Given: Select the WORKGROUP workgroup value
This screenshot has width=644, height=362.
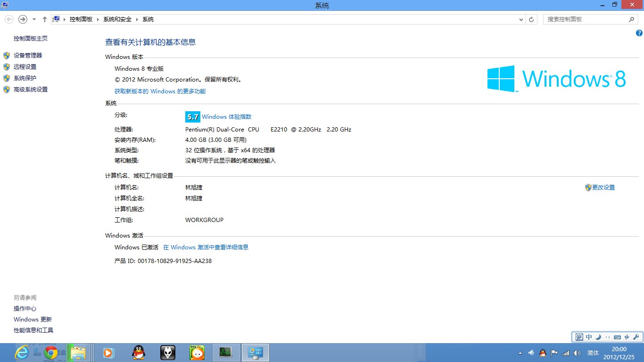Looking at the screenshot, I should pyautogui.click(x=205, y=220).
